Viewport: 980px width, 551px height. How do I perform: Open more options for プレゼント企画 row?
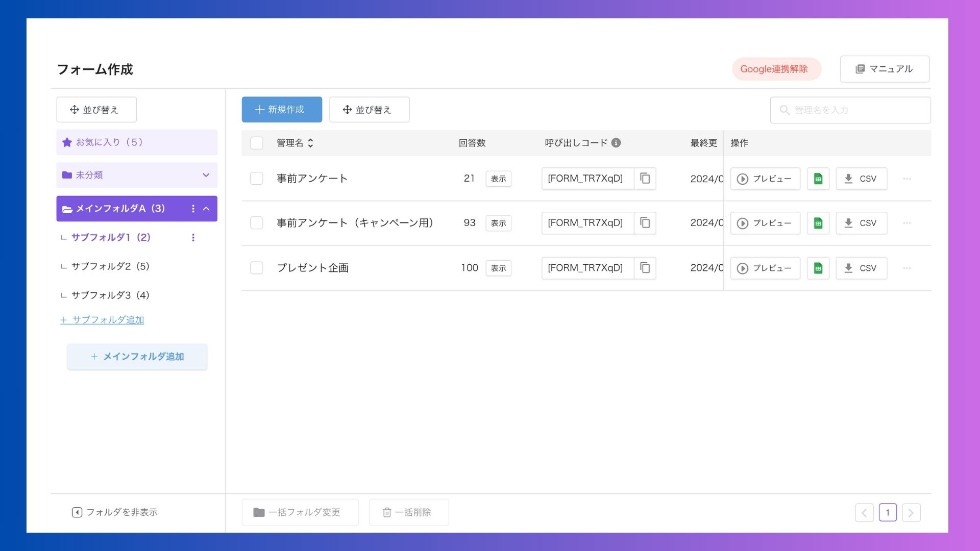tap(907, 268)
